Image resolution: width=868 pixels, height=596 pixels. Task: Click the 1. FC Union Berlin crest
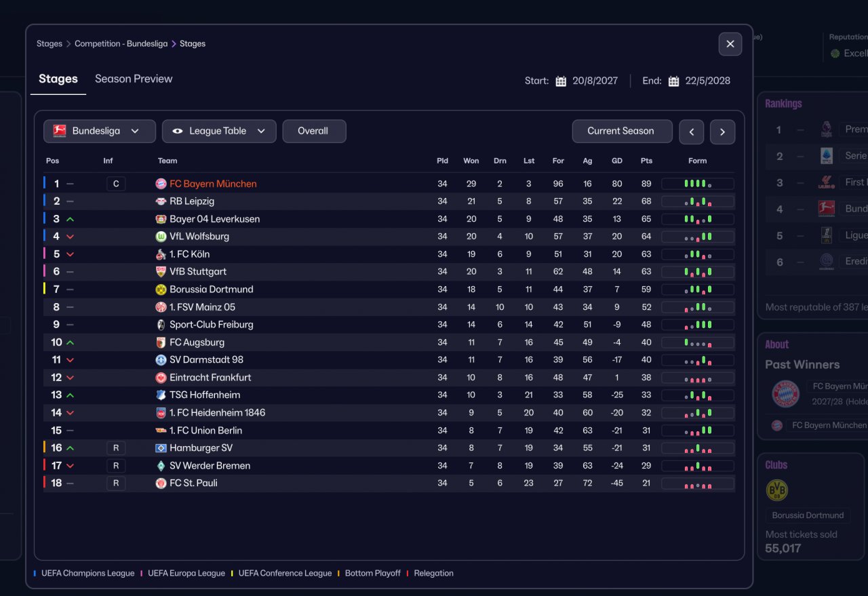pos(161,431)
